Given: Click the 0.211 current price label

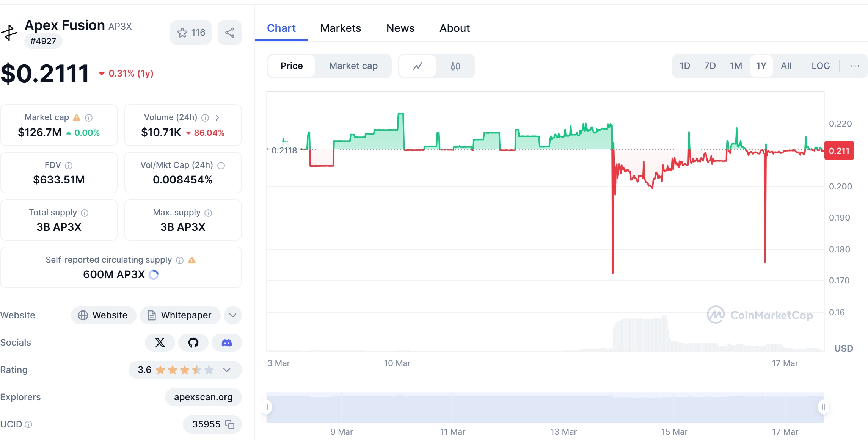Looking at the screenshot, I should [839, 151].
